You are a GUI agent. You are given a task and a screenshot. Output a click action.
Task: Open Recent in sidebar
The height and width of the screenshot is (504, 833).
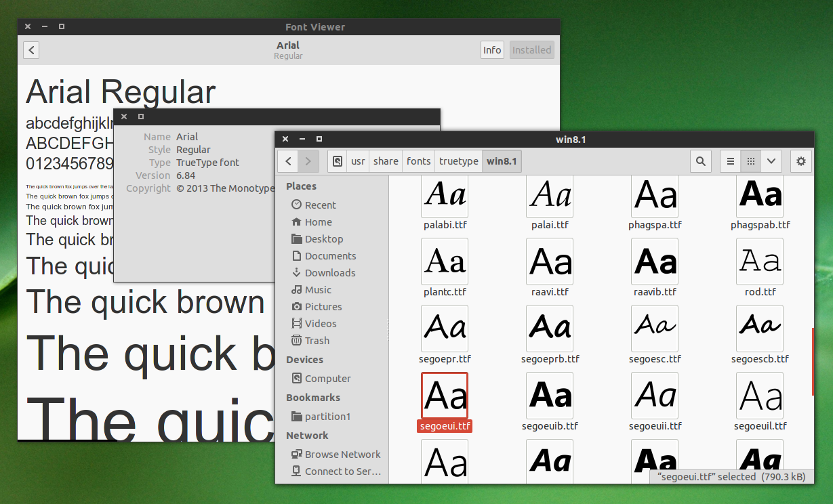314,205
